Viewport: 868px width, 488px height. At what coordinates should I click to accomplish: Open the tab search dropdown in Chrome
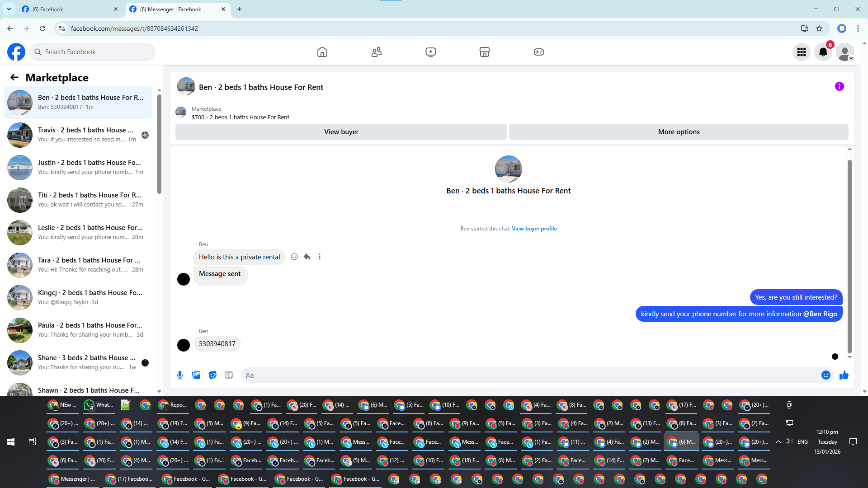pyautogui.click(x=9, y=9)
